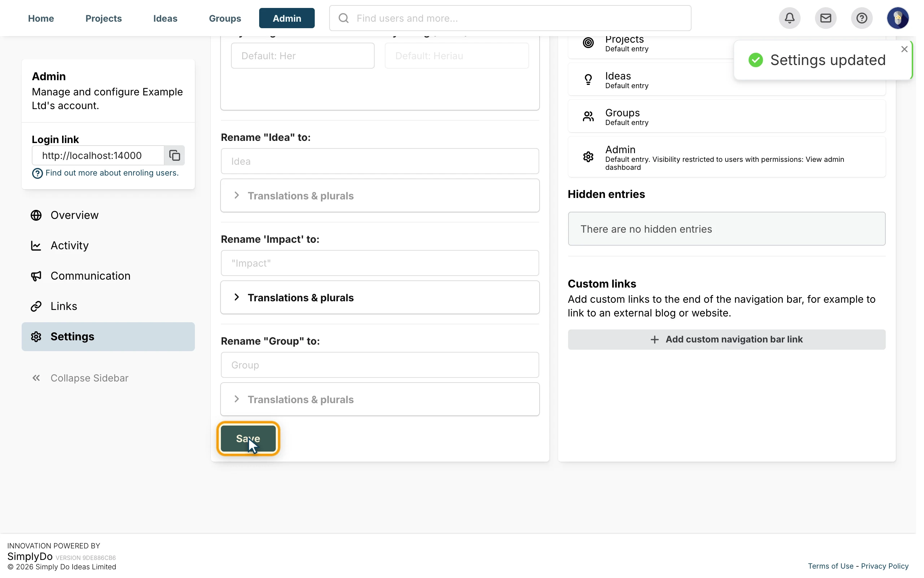Click the Groups people icon in entries list

coord(588,116)
